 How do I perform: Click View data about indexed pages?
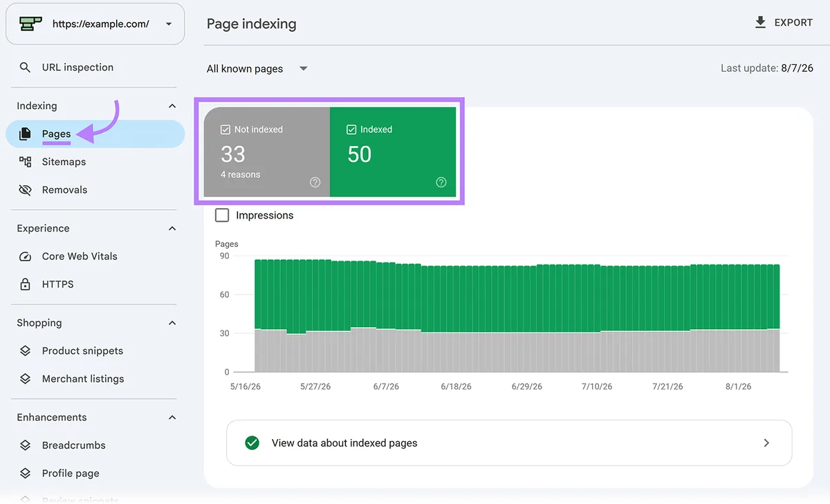(509, 443)
